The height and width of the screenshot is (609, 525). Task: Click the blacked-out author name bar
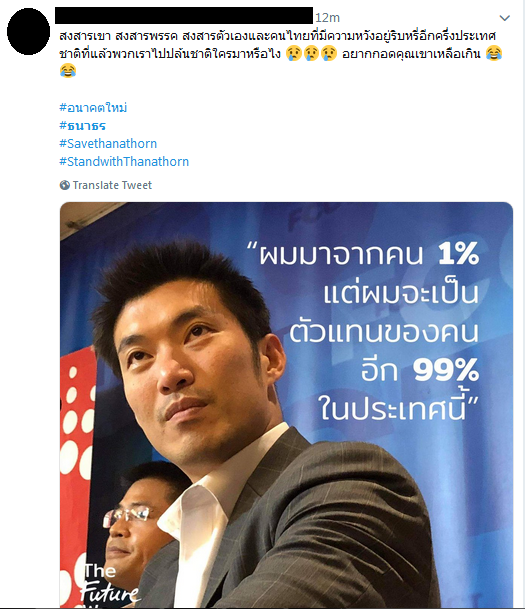184,15
